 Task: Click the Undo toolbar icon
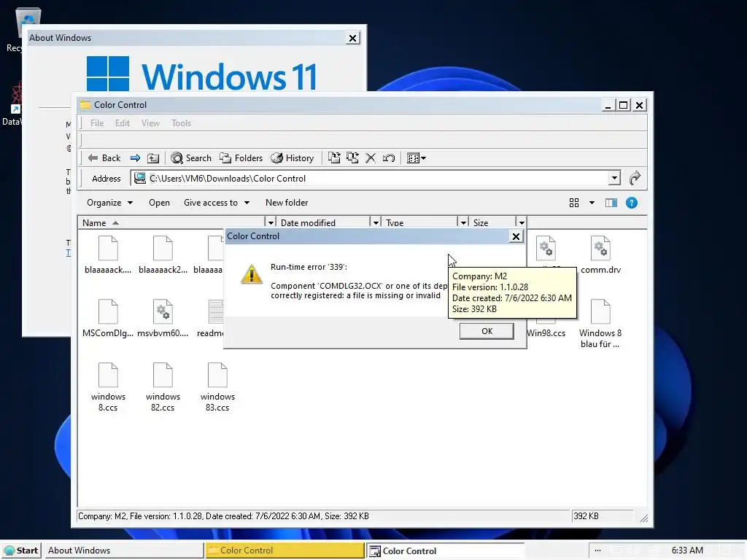pos(389,158)
